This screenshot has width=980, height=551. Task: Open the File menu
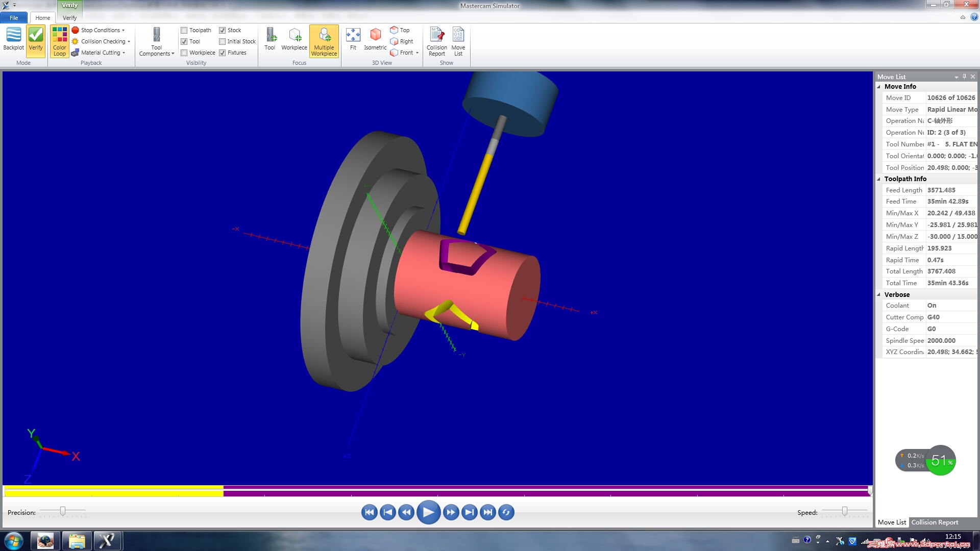[x=14, y=18]
